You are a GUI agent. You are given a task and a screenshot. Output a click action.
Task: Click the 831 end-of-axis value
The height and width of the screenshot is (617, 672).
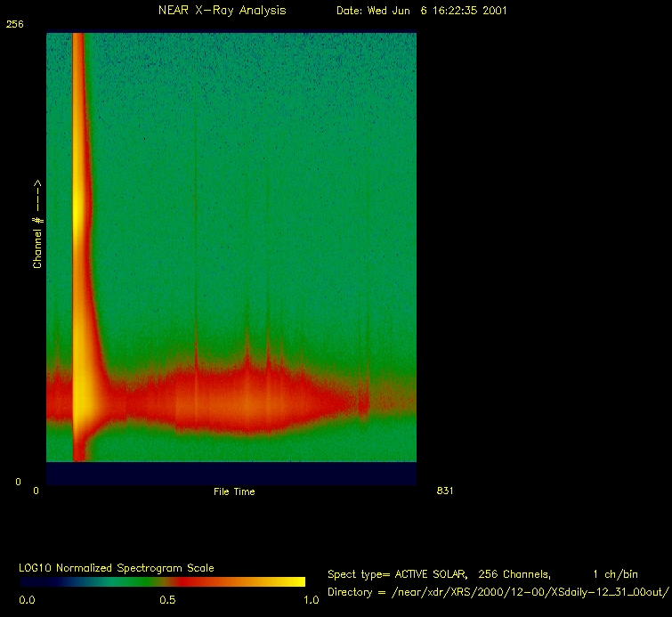446,491
